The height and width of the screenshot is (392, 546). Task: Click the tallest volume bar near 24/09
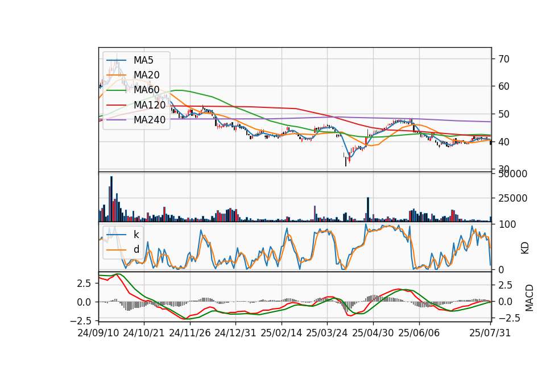(x=111, y=199)
